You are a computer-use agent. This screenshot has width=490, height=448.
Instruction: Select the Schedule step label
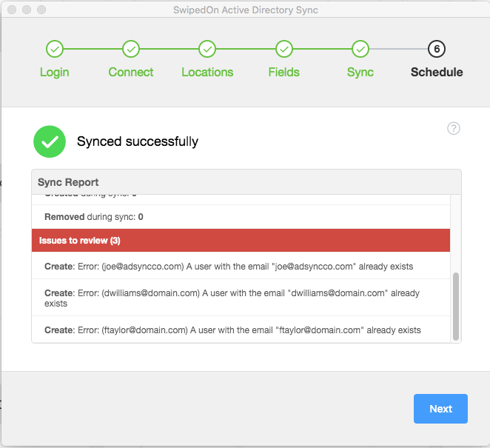437,73
